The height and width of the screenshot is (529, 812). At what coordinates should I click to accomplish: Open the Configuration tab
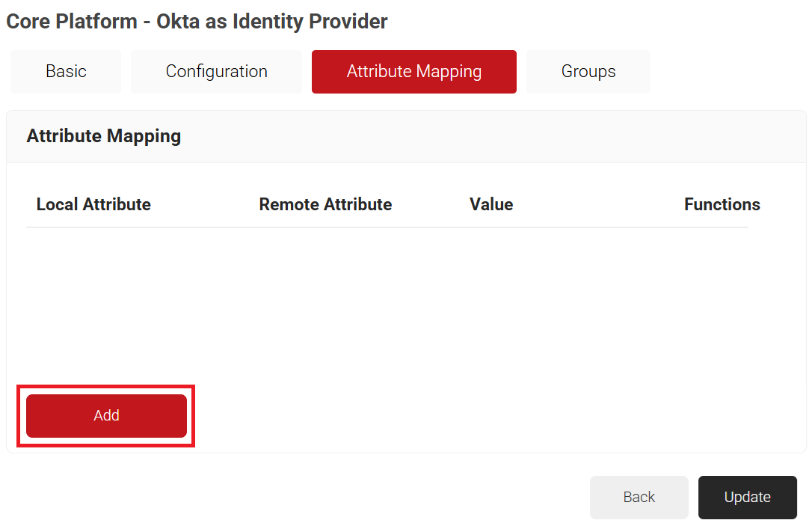click(216, 72)
